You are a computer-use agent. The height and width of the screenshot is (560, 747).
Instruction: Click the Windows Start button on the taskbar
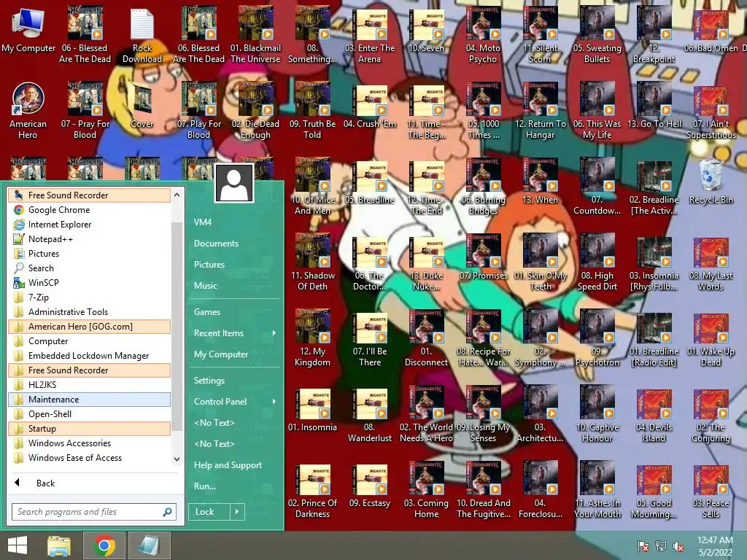[x=18, y=545]
